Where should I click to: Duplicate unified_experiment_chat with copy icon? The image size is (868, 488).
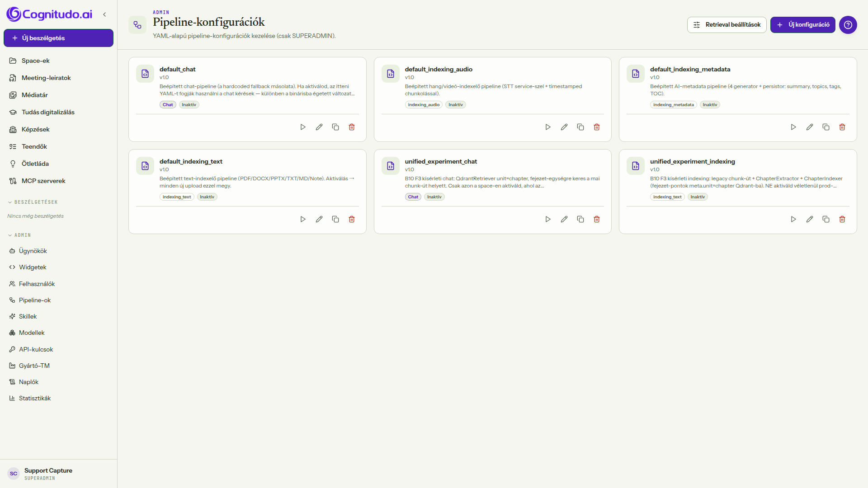click(x=580, y=219)
